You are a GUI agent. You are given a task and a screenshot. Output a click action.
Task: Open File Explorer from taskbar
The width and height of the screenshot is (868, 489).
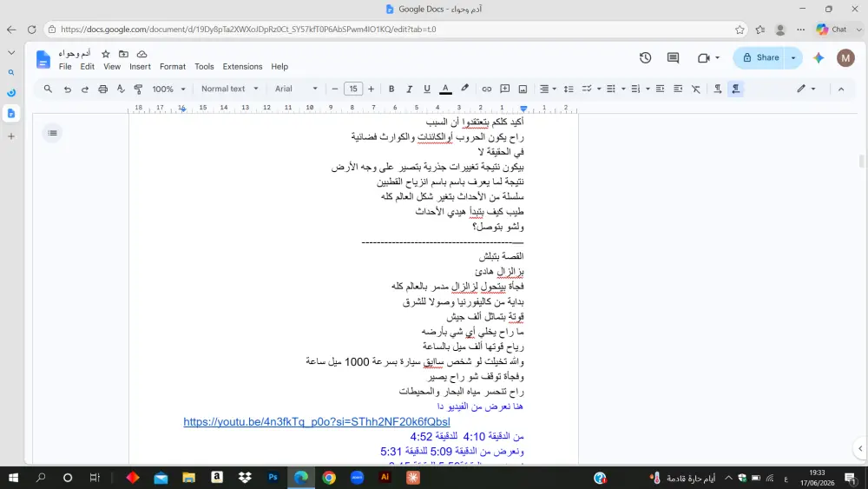pyautogui.click(x=188, y=478)
